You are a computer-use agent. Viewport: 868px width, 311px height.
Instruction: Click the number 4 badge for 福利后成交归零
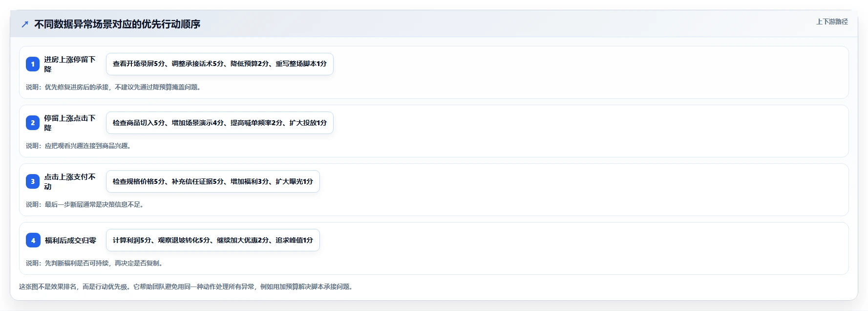(33, 240)
